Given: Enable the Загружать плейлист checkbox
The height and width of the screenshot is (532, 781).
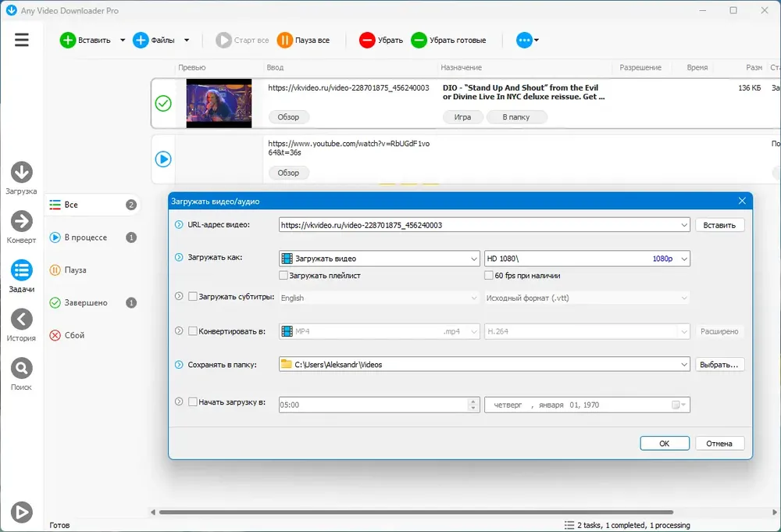Looking at the screenshot, I should click(284, 275).
